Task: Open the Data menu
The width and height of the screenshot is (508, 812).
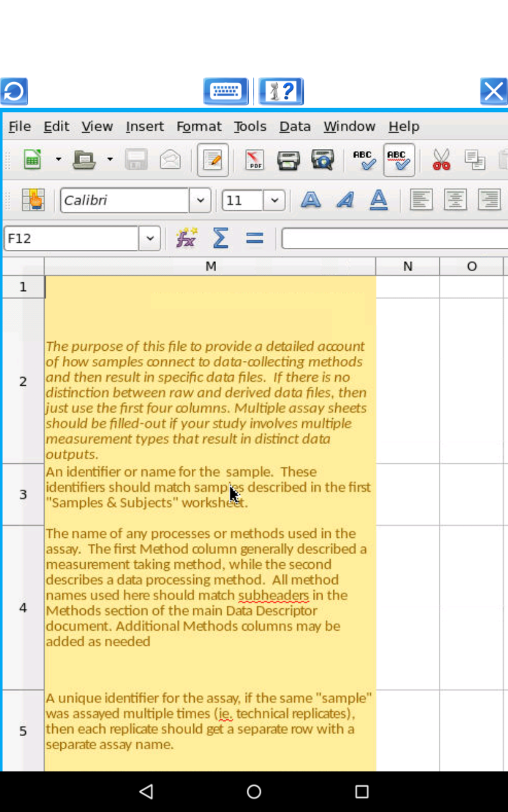Action: (x=295, y=126)
